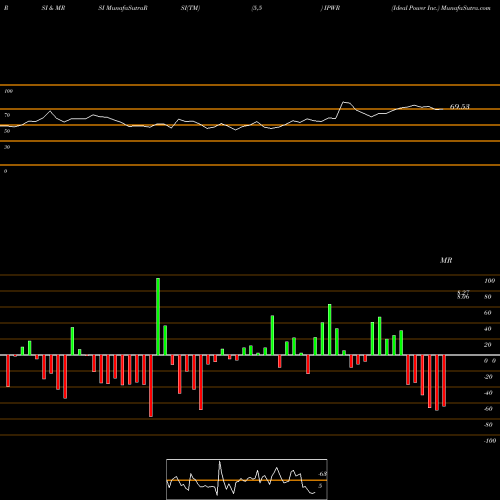Click the RSI axis label 0
500x500 pixels.
6,171
